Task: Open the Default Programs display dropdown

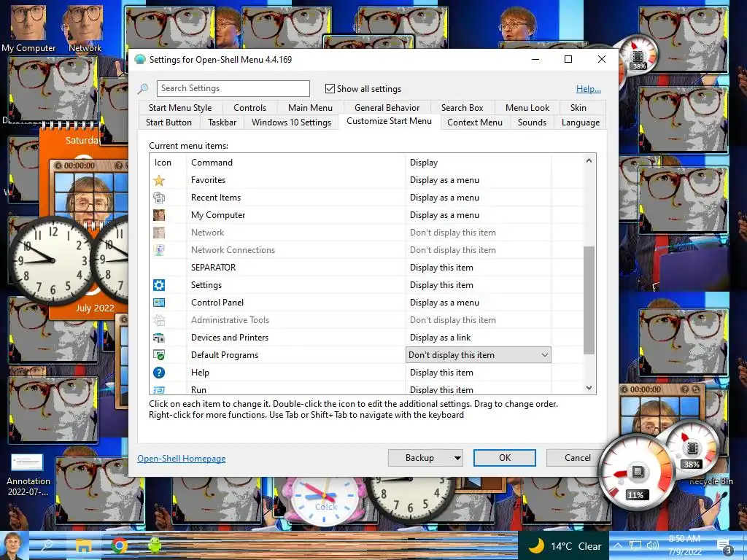Action: tap(479, 355)
